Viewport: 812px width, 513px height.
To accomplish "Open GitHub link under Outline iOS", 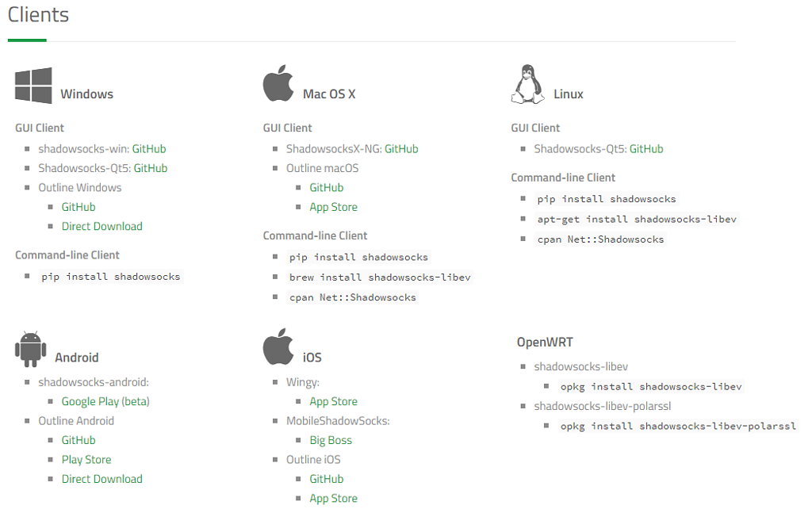I will 327,479.
